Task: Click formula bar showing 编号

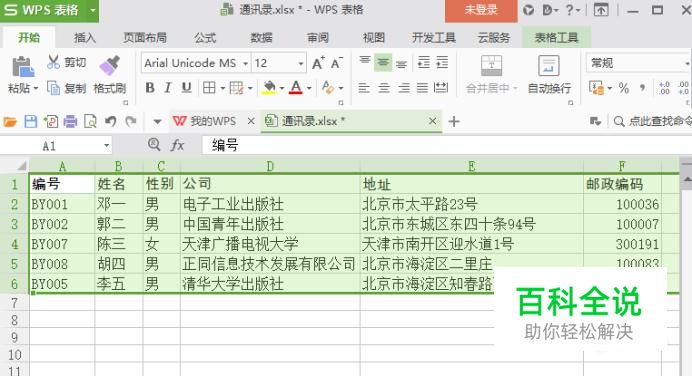Action: (x=447, y=145)
